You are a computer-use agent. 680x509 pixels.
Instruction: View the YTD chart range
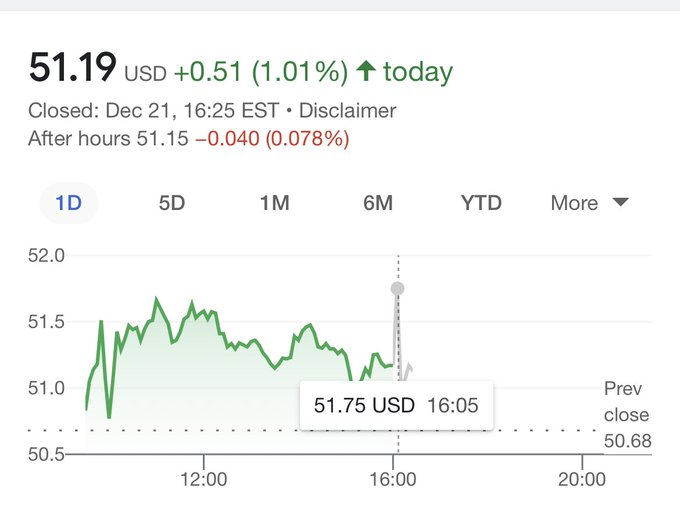coord(481,203)
